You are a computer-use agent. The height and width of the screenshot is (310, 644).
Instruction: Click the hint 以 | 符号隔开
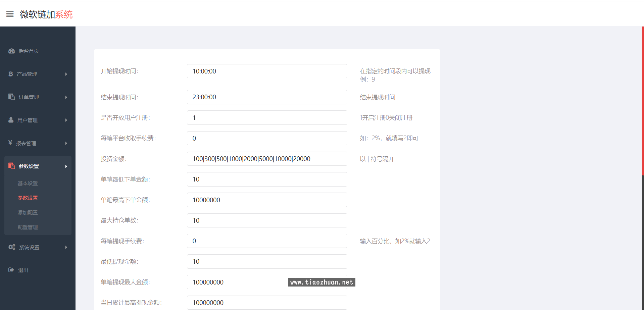(x=377, y=159)
